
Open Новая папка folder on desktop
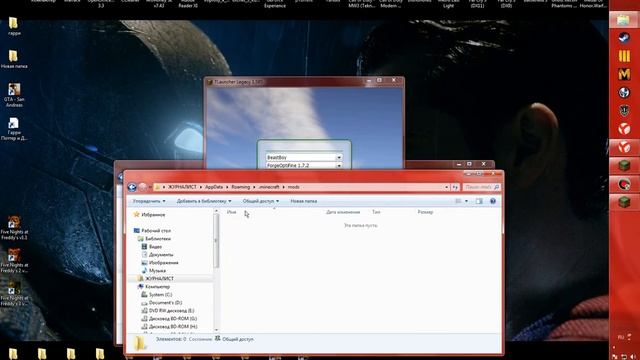pyautogui.click(x=14, y=59)
